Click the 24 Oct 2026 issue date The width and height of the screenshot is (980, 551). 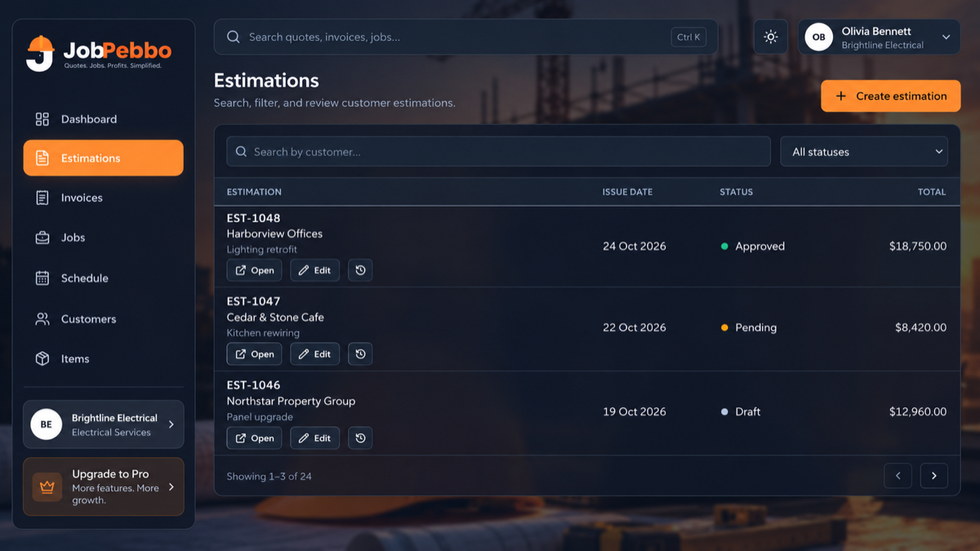click(x=635, y=247)
